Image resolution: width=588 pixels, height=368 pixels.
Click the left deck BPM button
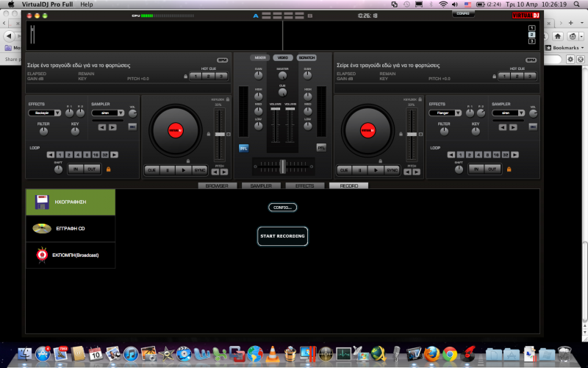[x=222, y=60]
